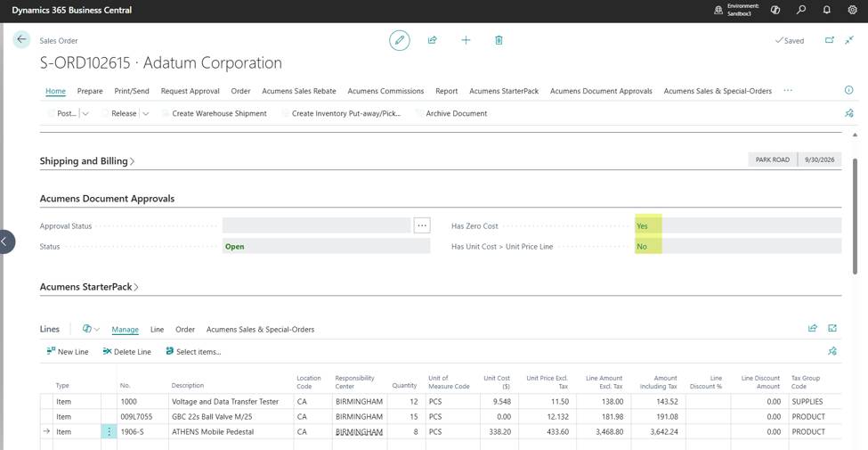868x450 pixels.
Task: Open the Manage menu in Lines
Action: (x=126, y=329)
